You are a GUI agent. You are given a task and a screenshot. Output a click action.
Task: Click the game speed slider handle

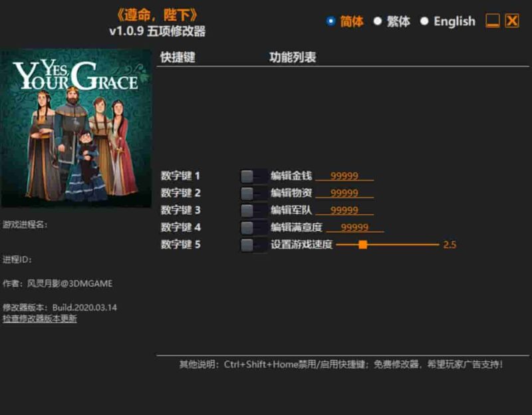362,245
